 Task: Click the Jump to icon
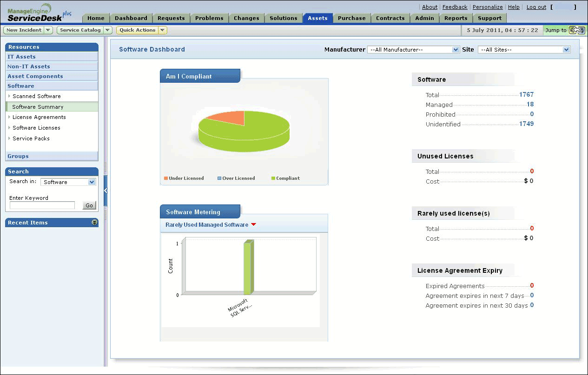[576, 30]
